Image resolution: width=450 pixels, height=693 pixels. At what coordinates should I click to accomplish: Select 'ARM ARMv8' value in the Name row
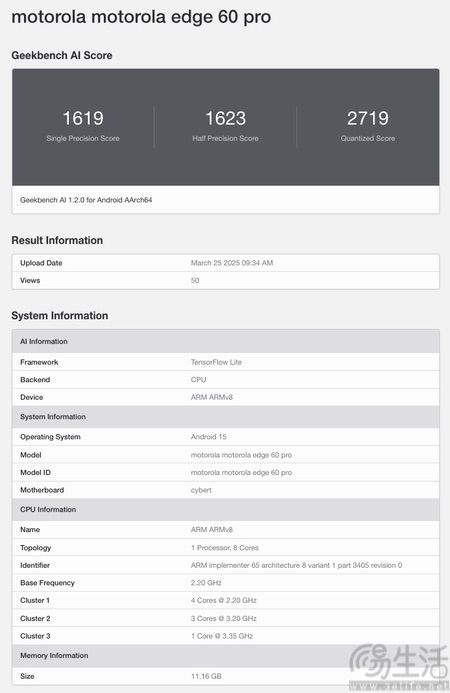point(212,529)
